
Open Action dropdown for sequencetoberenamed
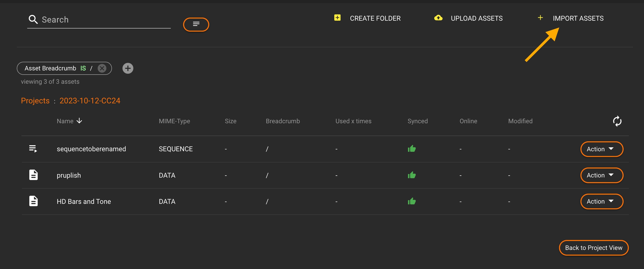[x=602, y=149]
